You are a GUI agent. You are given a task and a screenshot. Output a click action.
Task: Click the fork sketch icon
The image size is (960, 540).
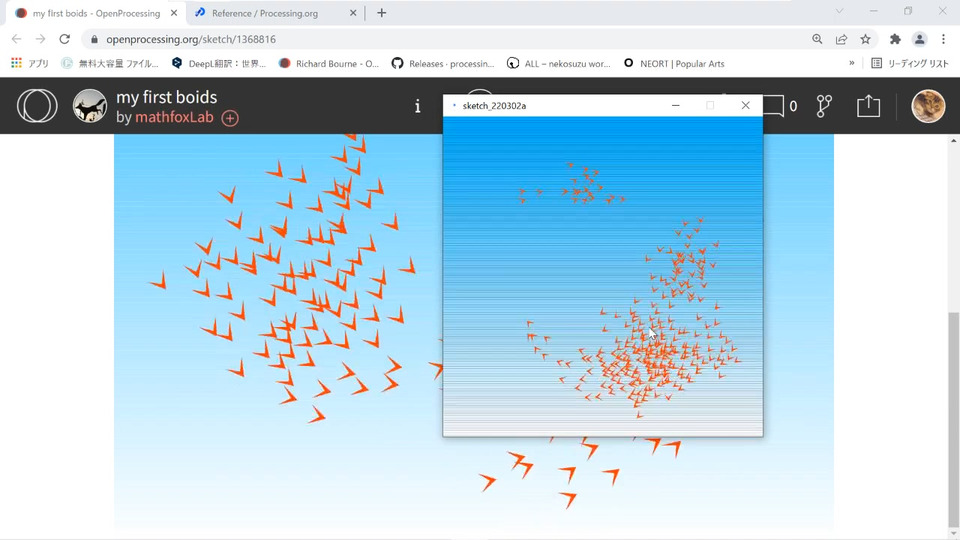click(x=824, y=106)
